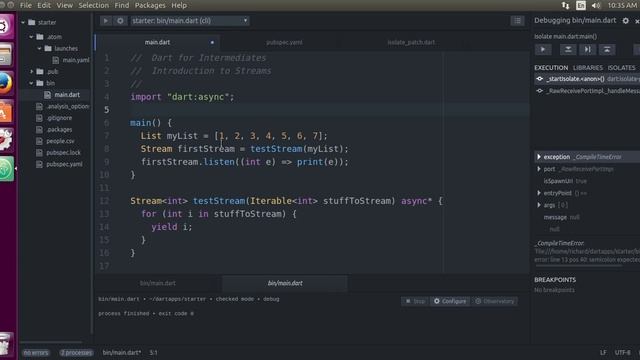Open the Edit menu

pos(44,5)
